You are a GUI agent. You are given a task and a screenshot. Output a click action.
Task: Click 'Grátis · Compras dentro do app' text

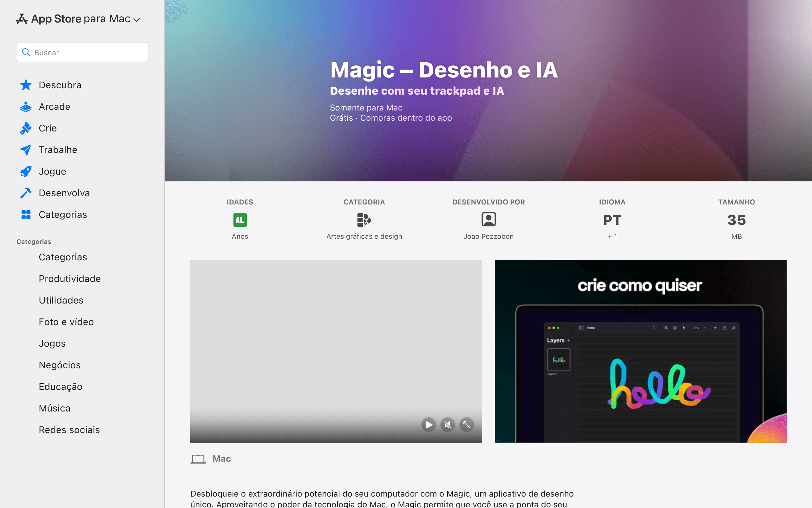[x=391, y=118]
